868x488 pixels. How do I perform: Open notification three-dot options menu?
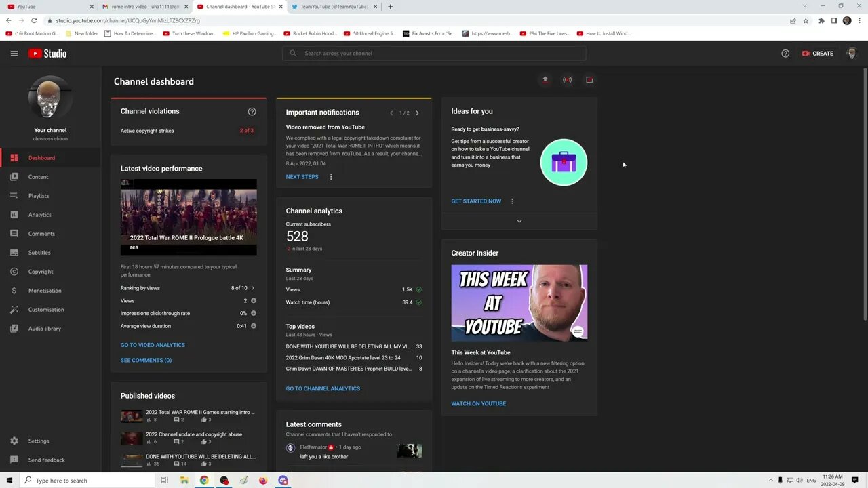click(x=331, y=177)
